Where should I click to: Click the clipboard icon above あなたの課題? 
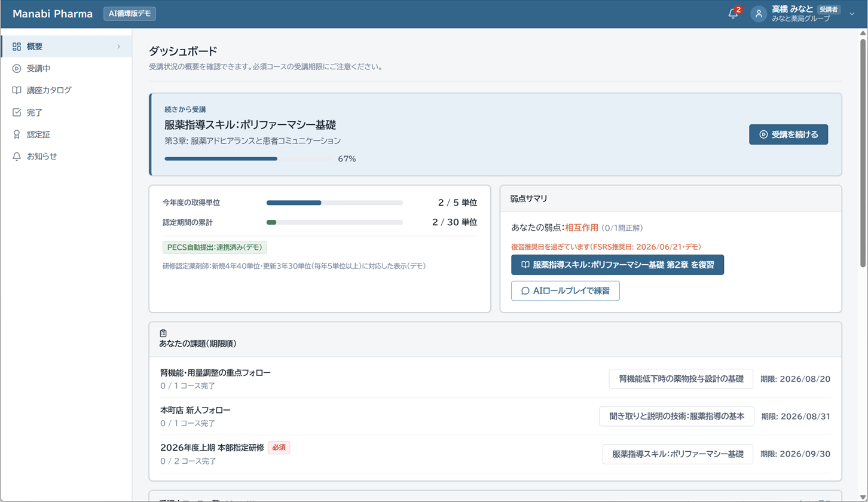[x=163, y=333]
